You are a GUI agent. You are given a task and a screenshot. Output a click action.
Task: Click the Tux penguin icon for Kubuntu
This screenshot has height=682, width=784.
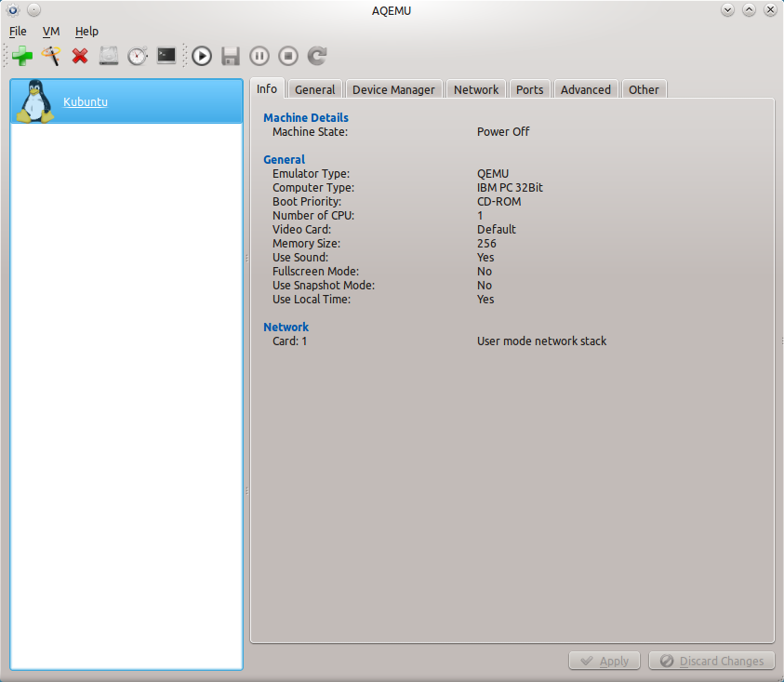35,101
